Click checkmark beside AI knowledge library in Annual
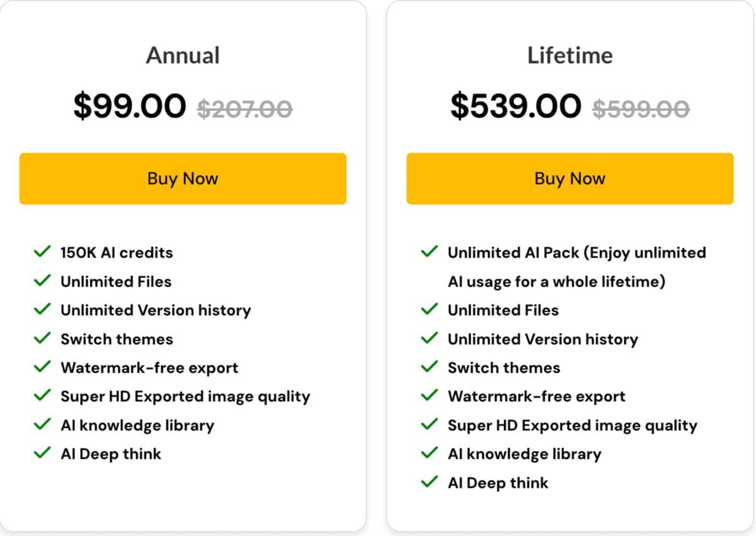 (42, 425)
